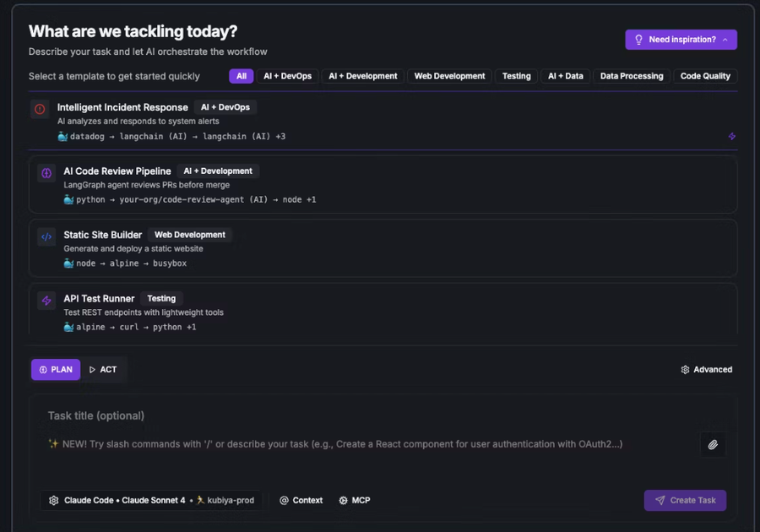Click the bolt icon of API Test Runner
Screen dimensions: 760x532
pyautogui.click(x=46, y=301)
